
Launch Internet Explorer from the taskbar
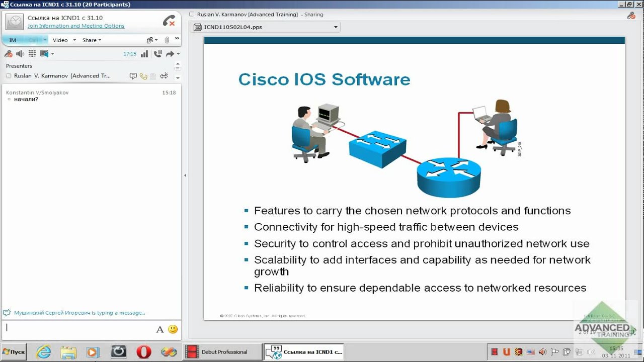pos(44,352)
